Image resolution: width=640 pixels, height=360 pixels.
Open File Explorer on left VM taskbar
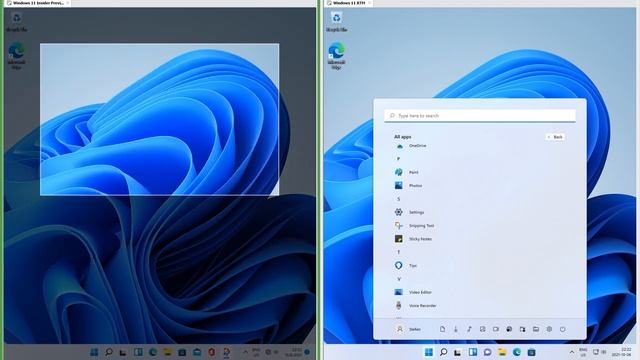(x=167, y=352)
